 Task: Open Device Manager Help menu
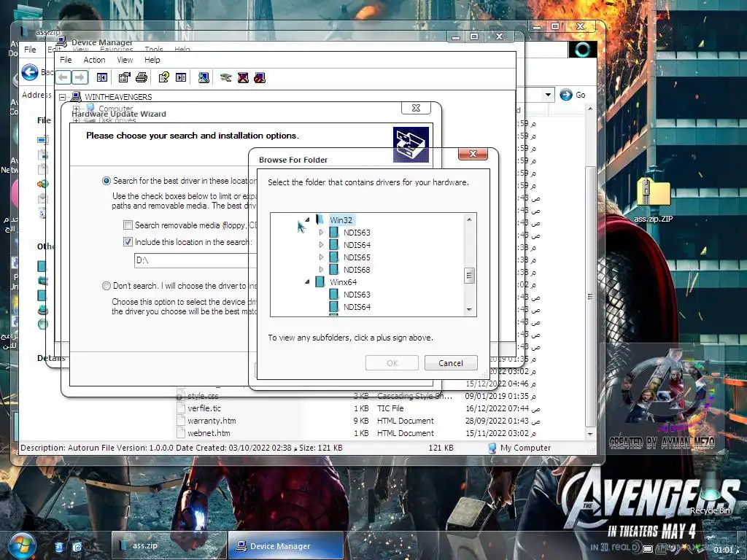(x=152, y=60)
